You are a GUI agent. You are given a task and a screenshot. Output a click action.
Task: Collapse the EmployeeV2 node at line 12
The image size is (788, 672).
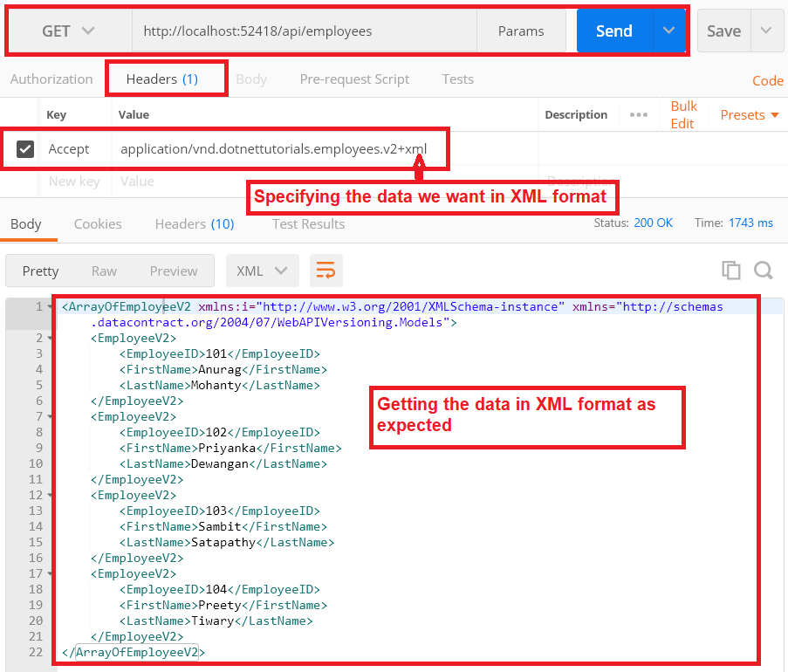pos(50,495)
